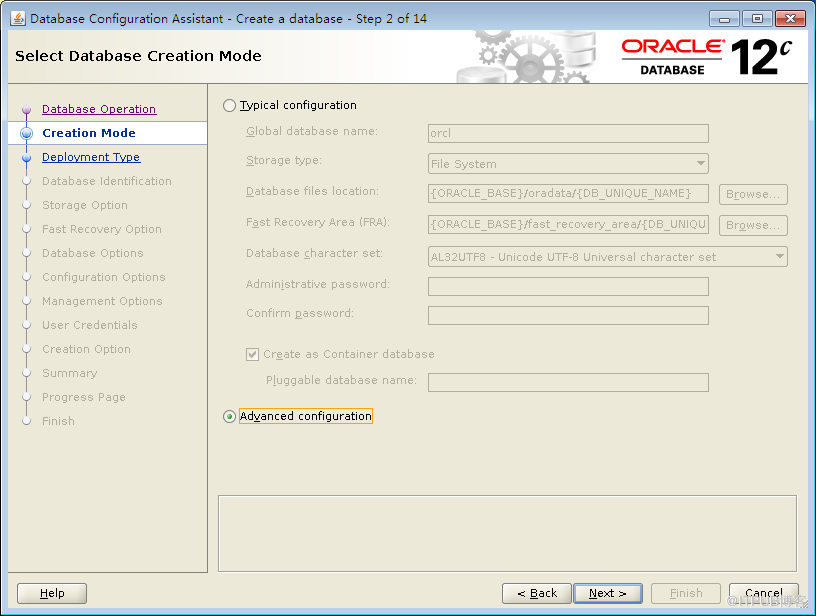Click Progress Page in the step list
This screenshot has height=616, width=816.
coord(84,397)
